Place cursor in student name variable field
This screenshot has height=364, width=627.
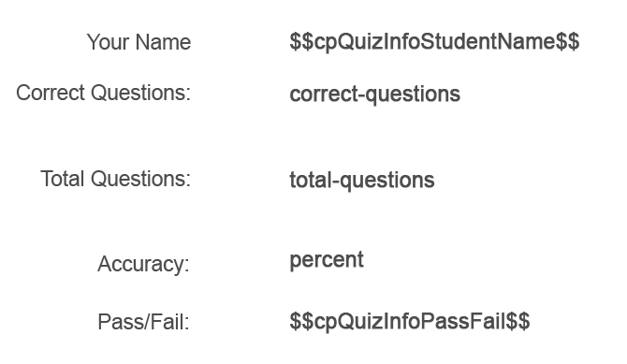tap(434, 41)
